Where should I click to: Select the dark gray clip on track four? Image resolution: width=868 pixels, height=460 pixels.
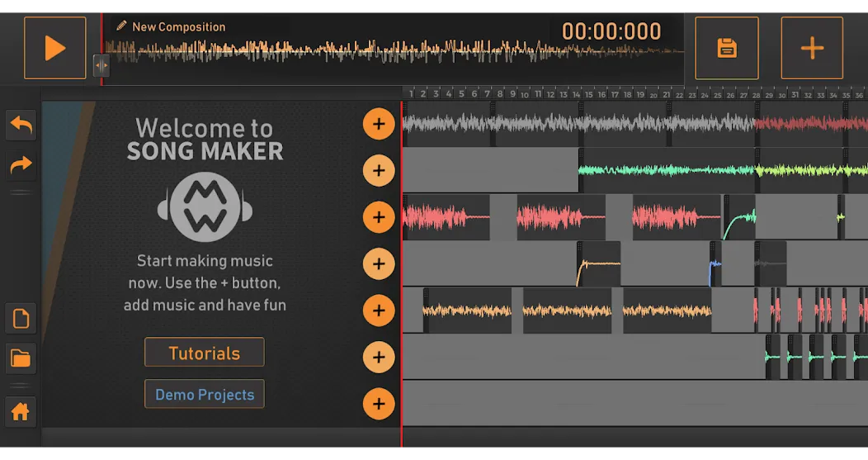point(771,263)
